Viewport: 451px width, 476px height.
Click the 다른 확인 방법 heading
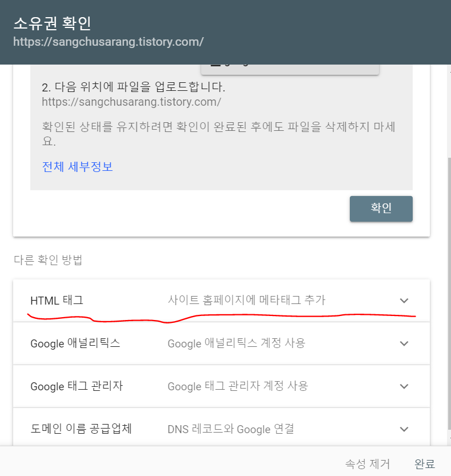[x=48, y=260]
